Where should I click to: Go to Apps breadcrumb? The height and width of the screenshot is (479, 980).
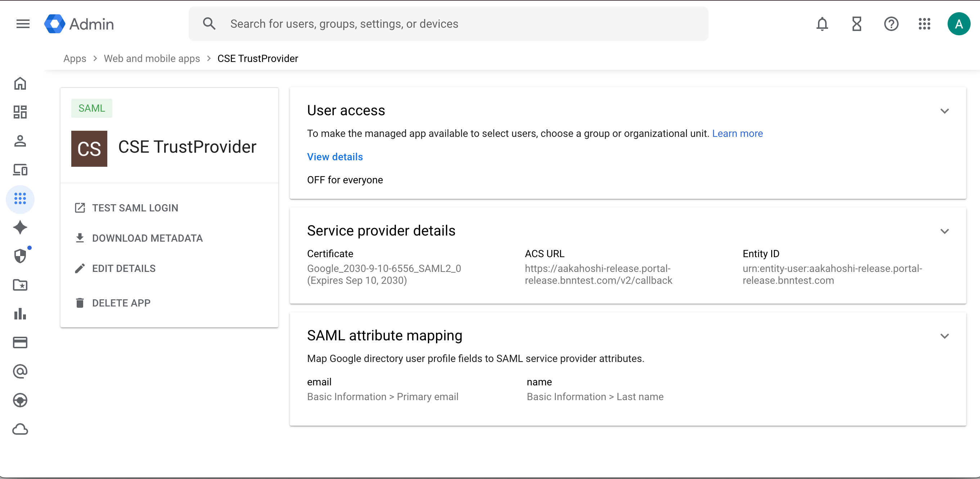[x=75, y=59]
